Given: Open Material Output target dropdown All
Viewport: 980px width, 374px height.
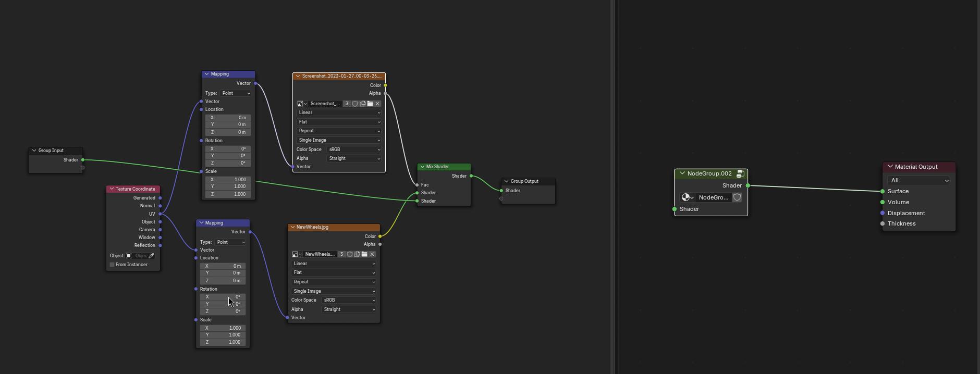Looking at the screenshot, I should (918, 180).
